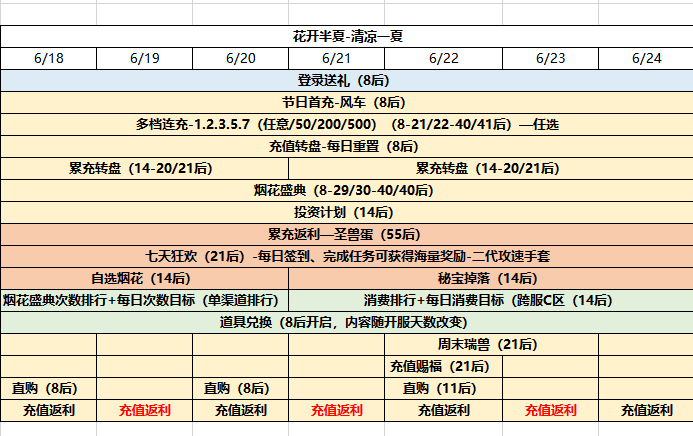Image resolution: width=693 pixels, height=436 pixels.
Task: Select the 投资计划（14后）row
Action: click(x=347, y=212)
